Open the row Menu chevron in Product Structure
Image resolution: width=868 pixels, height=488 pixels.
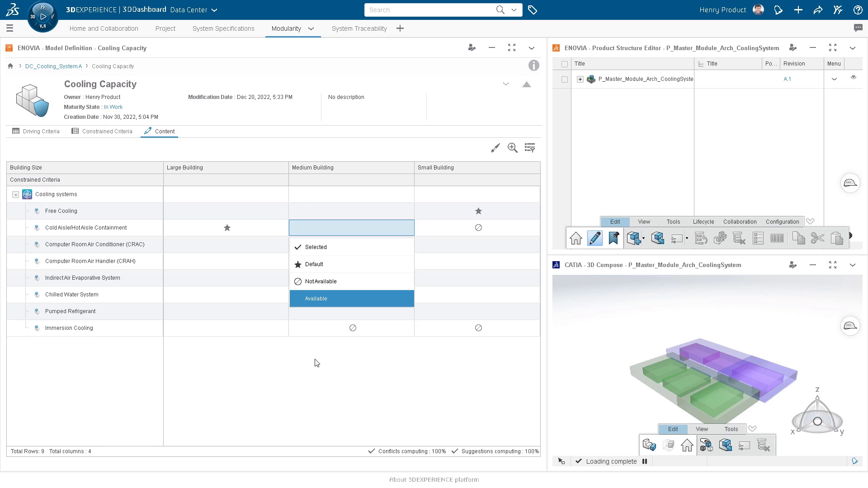pyautogui.click(x=834, y=79)
